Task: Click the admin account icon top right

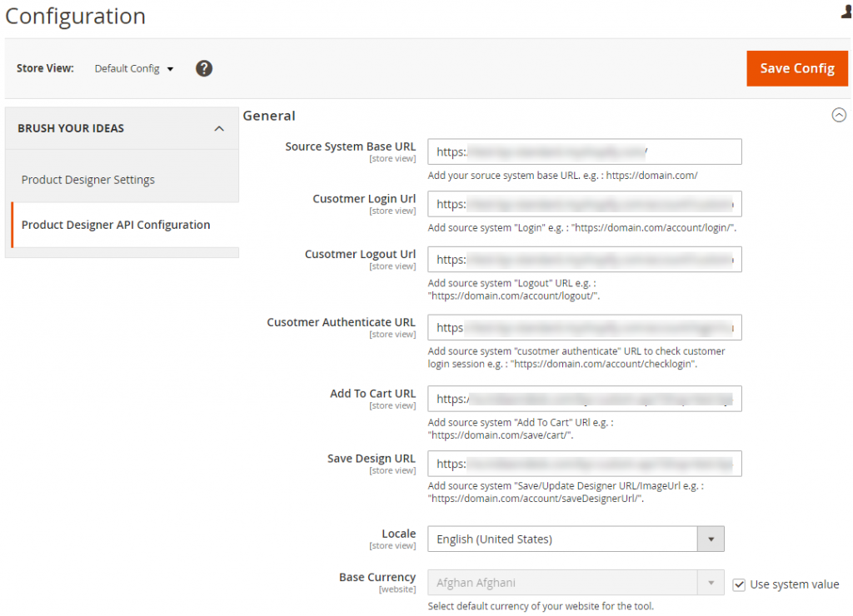Action: click(x=845, y=12)
